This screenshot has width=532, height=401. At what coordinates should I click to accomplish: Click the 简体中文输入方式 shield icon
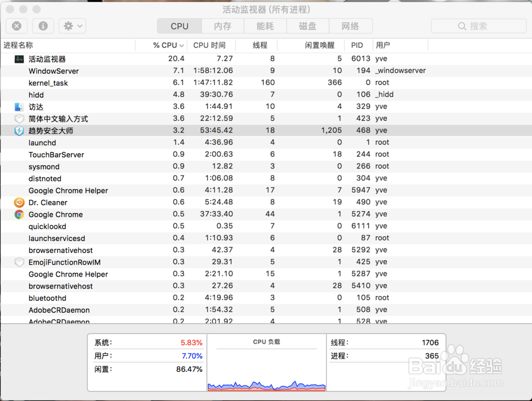pos(19,119)
